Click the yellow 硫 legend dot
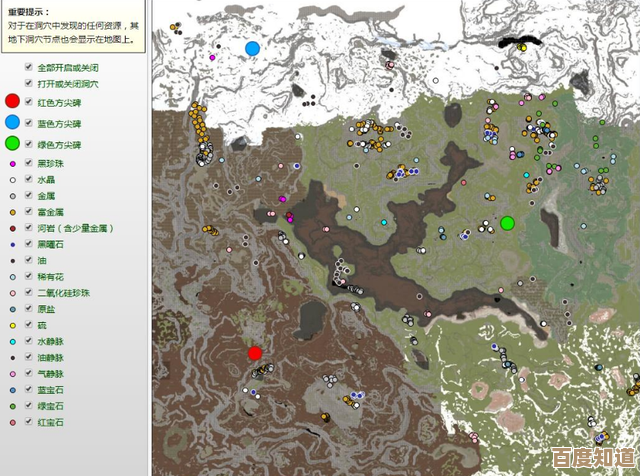The image size is (640, 476). [x=12, y=325]
